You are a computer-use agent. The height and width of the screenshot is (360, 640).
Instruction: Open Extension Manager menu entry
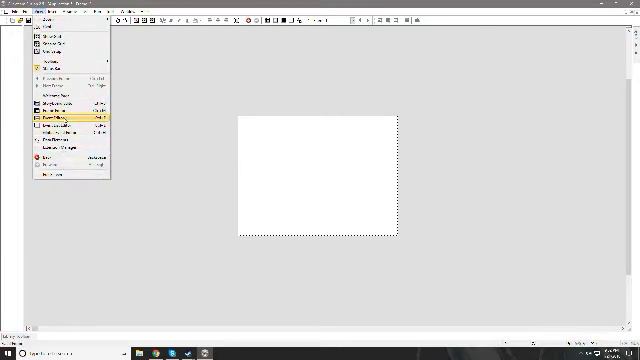[71, 147]
